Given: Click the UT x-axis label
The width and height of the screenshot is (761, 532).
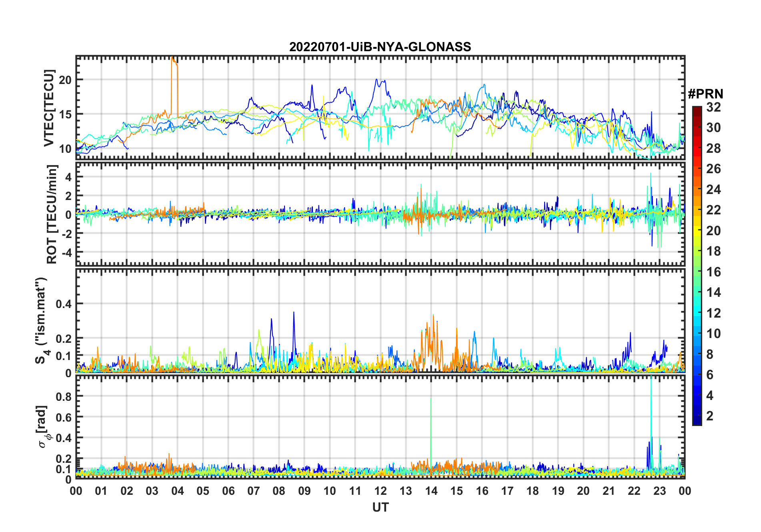Looking at the screenshot, I should [380, 507].
